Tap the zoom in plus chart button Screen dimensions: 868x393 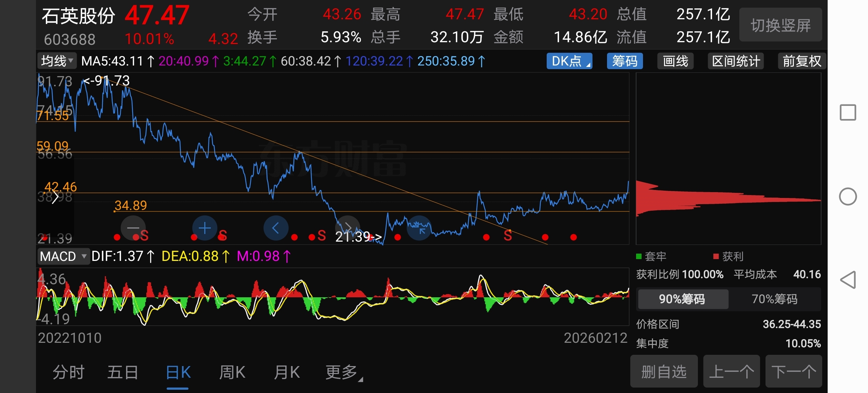pos(205,228)
